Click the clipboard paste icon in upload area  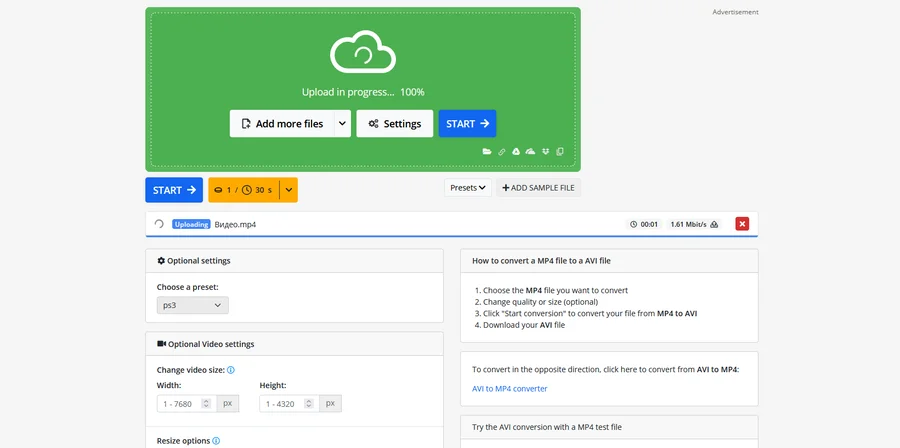560,152
